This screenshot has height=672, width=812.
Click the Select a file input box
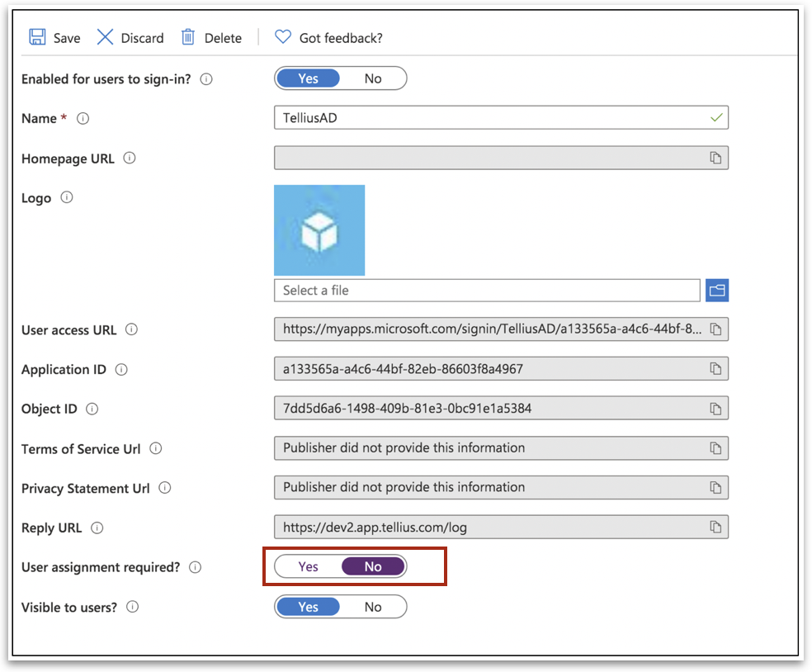coord(487,291)
